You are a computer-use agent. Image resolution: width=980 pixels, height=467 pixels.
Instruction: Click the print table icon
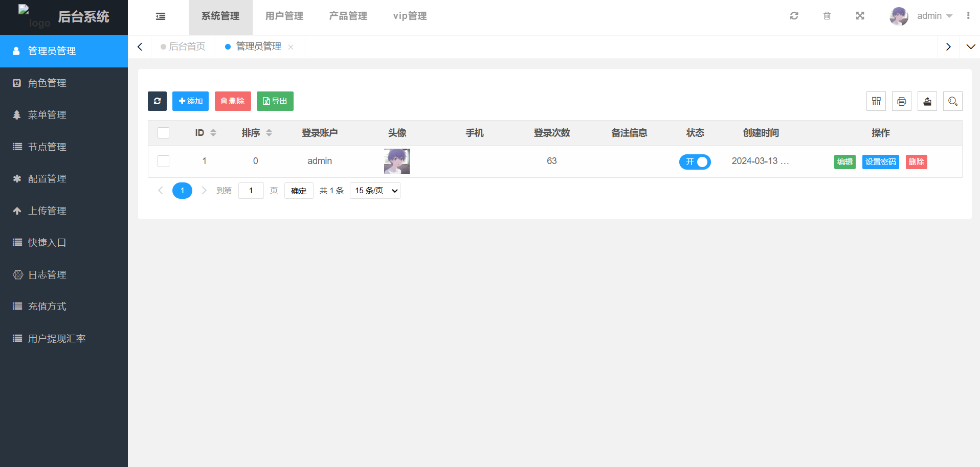901,101
